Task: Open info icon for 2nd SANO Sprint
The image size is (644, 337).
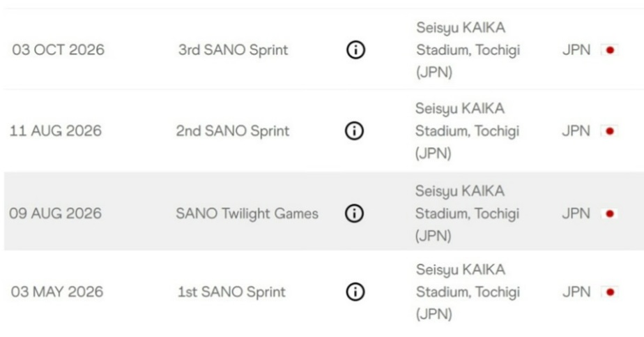Action: click(x=355, y=131)
